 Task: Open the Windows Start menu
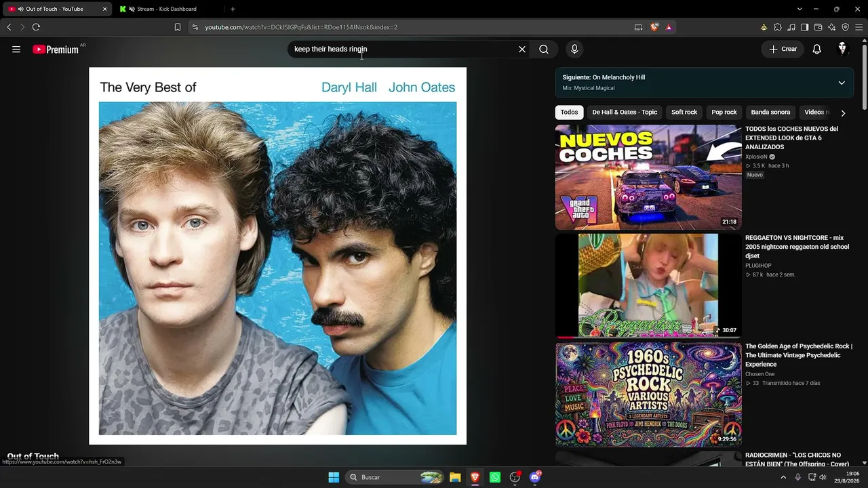(x=334, y=477)
